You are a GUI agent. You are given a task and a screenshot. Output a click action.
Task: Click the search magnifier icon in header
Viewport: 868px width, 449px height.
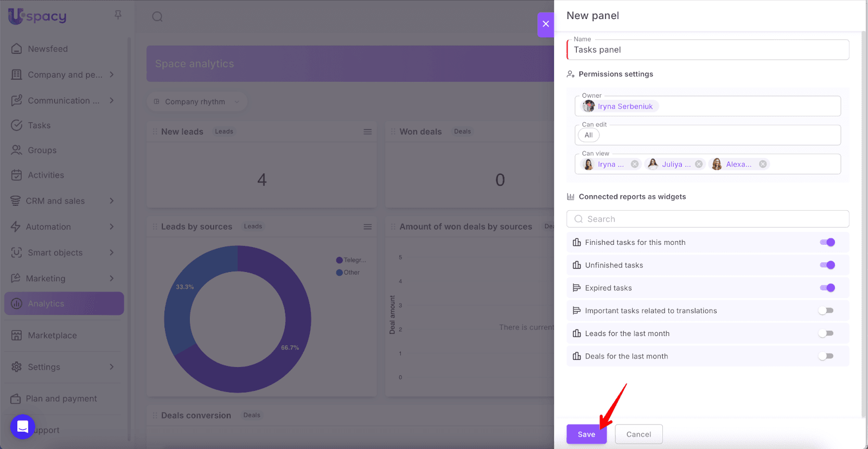157,17
